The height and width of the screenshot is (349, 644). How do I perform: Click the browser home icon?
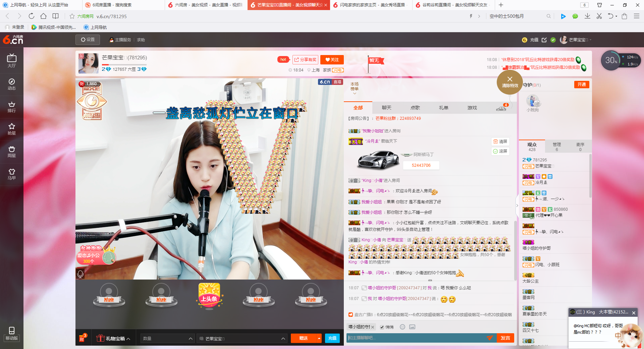(43, 16)
